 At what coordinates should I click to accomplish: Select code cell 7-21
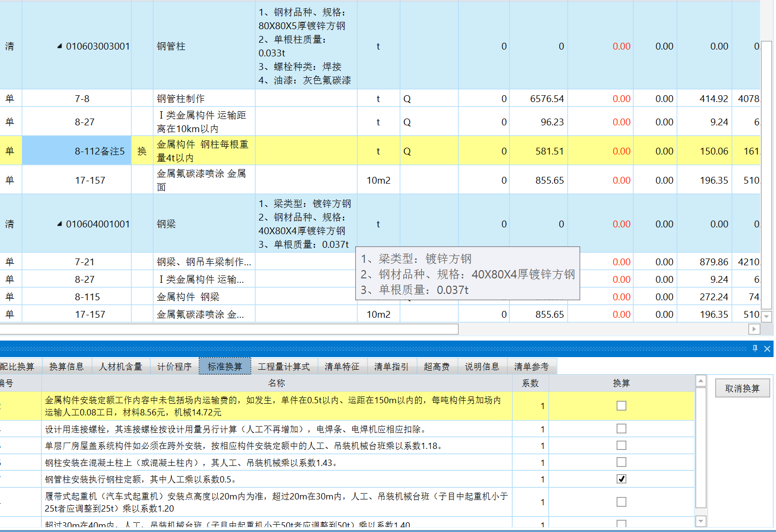(77, 262)
